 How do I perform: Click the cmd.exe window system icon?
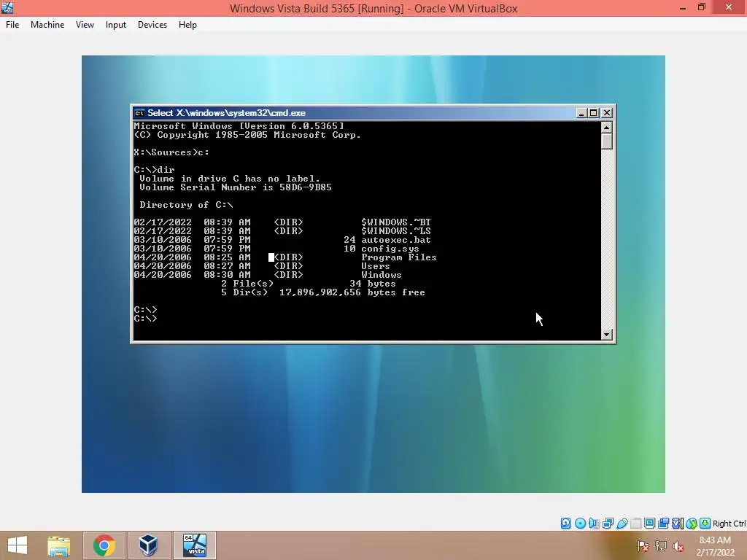tap(139, 113)
